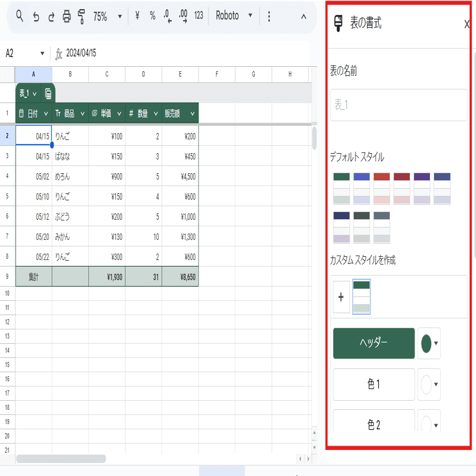Click the table view icon next to 表1
This screenshot has height=476, width=476.
pyautogui.click(x=48, y=93)
